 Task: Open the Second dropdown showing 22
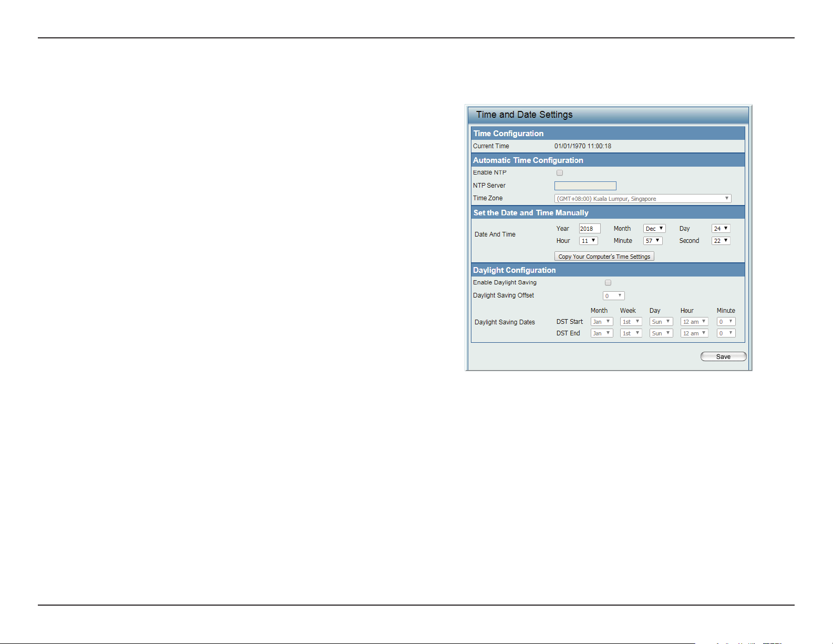(x=721, y=241)
